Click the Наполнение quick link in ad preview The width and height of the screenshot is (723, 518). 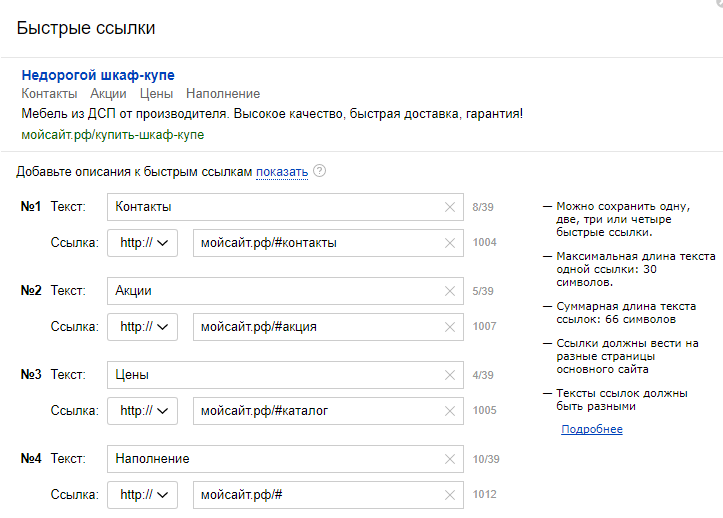pos(223,94)
